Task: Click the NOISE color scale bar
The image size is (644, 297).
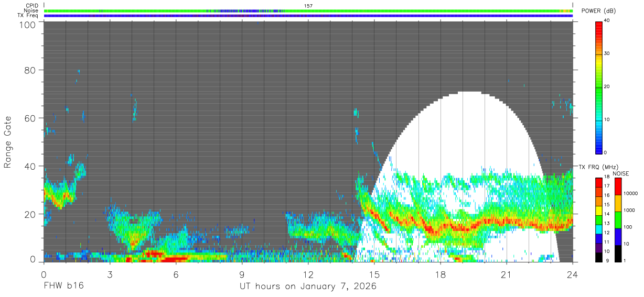Action: point(618,220)
